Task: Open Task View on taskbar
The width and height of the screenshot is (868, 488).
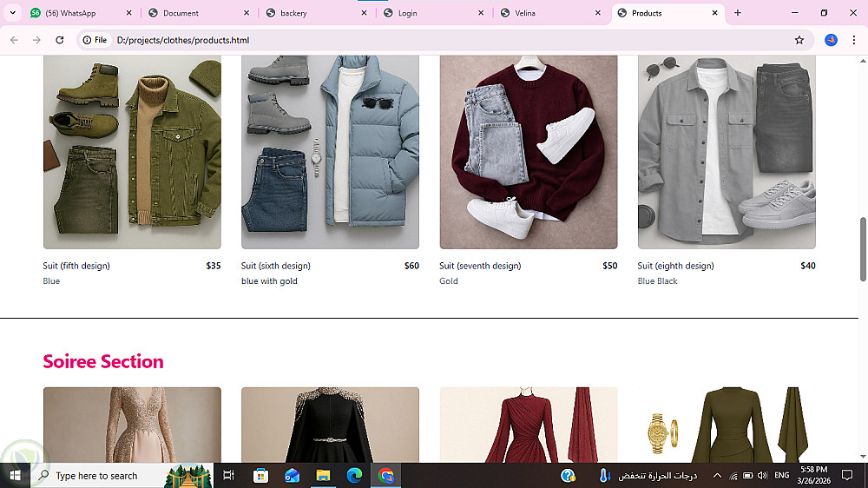Action: pyautogui.click(x=228, y=475)
